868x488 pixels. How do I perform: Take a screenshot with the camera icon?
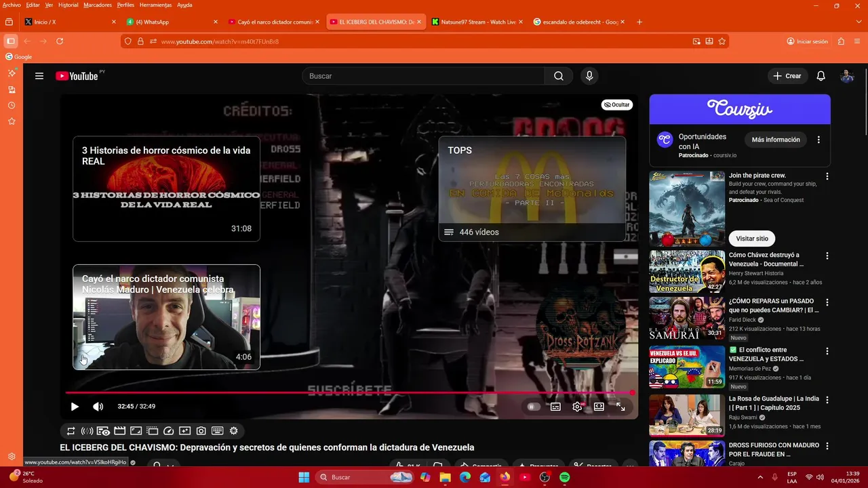(x=201, y=431)
